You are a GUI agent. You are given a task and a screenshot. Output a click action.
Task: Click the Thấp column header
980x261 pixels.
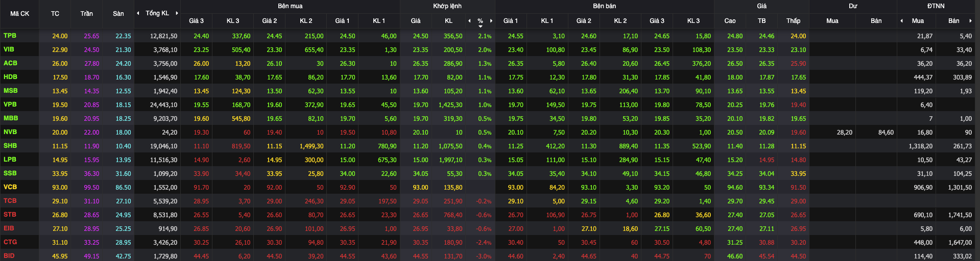coord(794,21)
